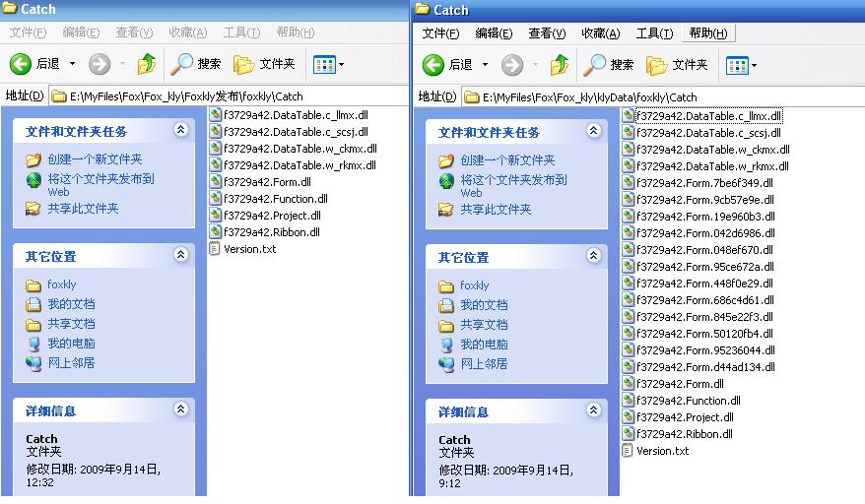Click the Back arrow in the right Catch window
The height and width of the screenshot is (504, 865).
coord(433,65)
